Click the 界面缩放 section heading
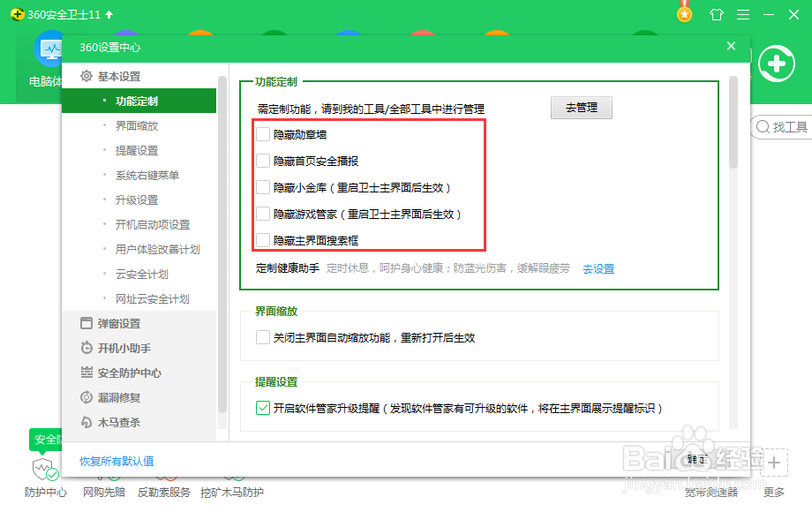Viewport: 812px width, 512px height. pyautogui.click(x=276, y=311)
